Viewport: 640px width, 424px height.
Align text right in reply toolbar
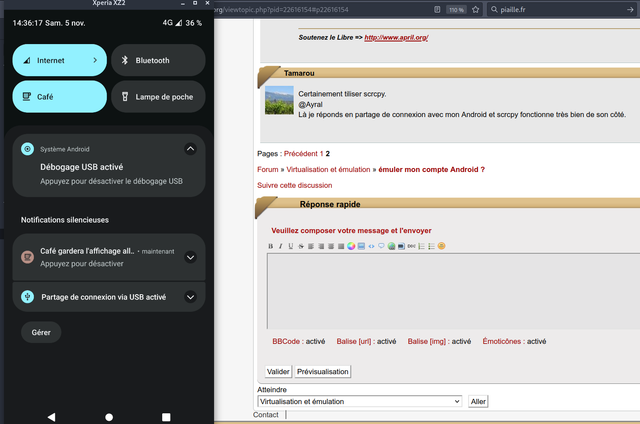pyautogui.click(x=321, y=246)
